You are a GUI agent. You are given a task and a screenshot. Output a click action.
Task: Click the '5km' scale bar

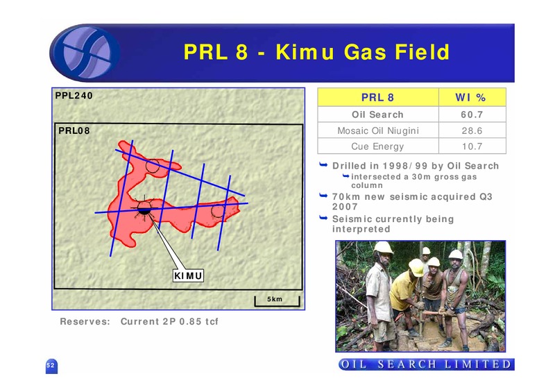[x=277, y=301]
